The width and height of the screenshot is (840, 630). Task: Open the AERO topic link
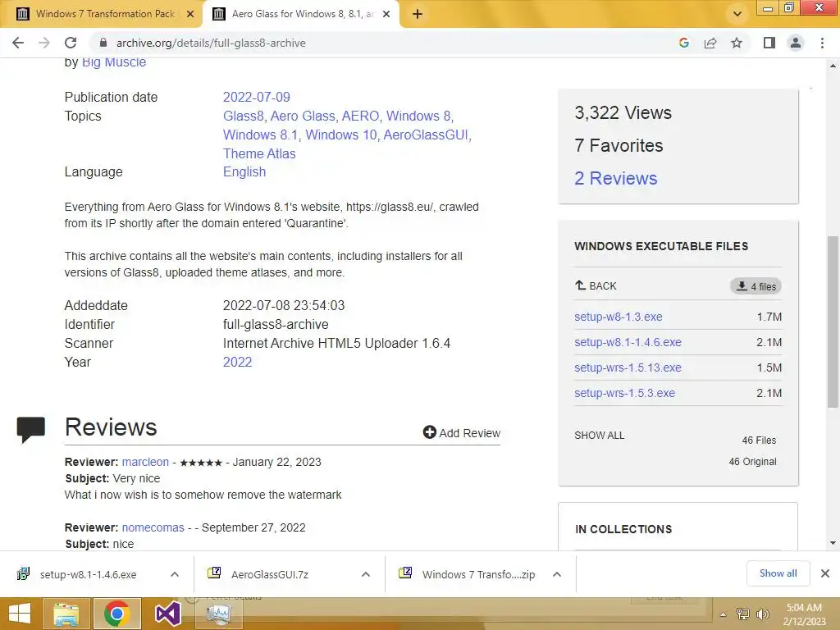coord(360,116)
